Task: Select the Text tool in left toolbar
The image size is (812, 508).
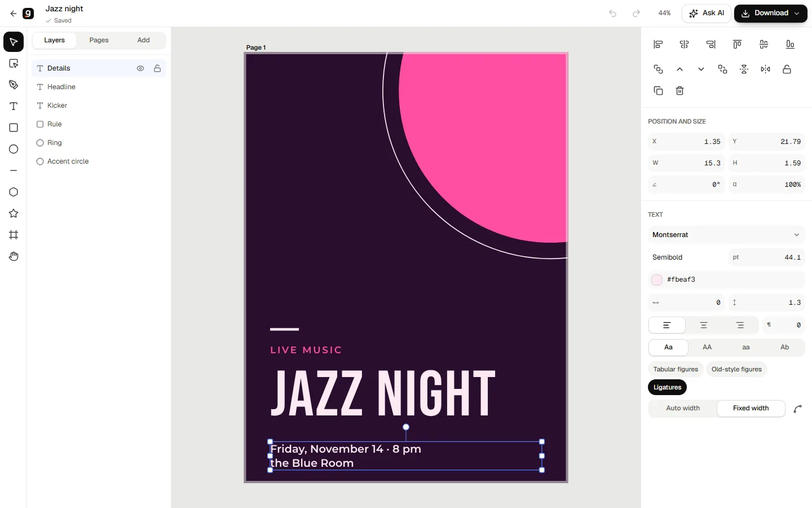Action: (14, 106)
